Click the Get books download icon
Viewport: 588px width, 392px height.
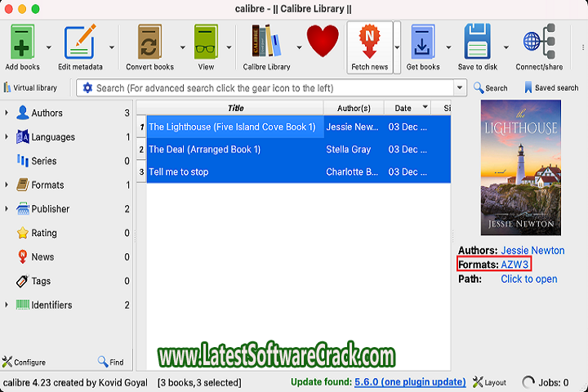coord(423,41)
